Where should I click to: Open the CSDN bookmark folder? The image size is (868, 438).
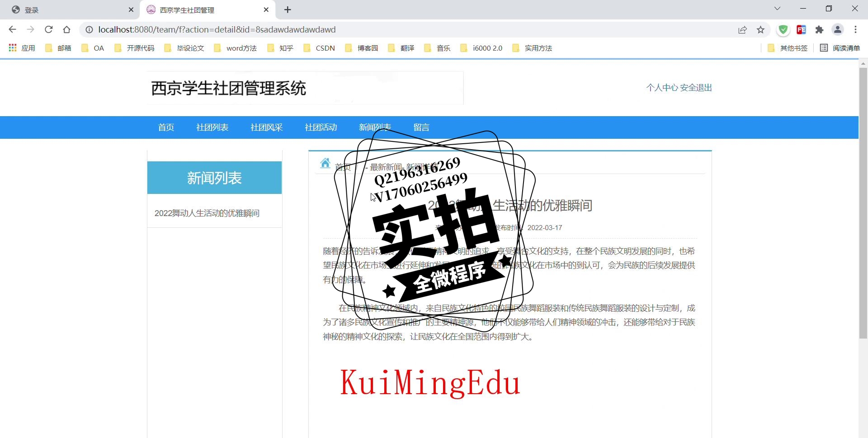(x=319, y=48)
